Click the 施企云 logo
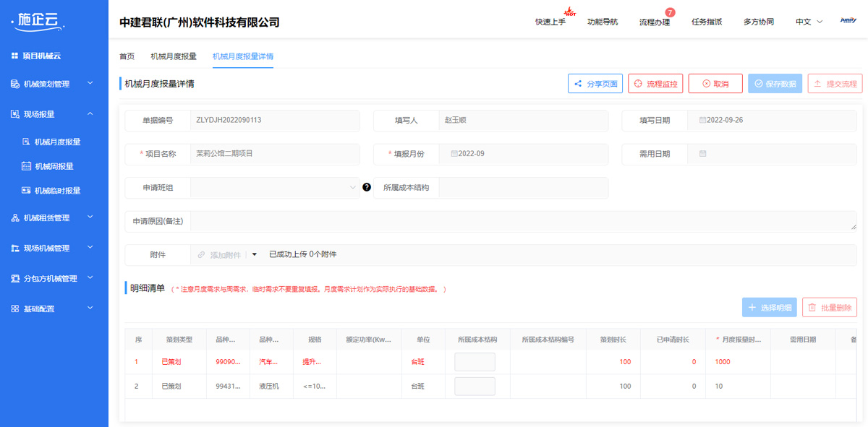The image size is (868, 427). [x=39, y=21]
